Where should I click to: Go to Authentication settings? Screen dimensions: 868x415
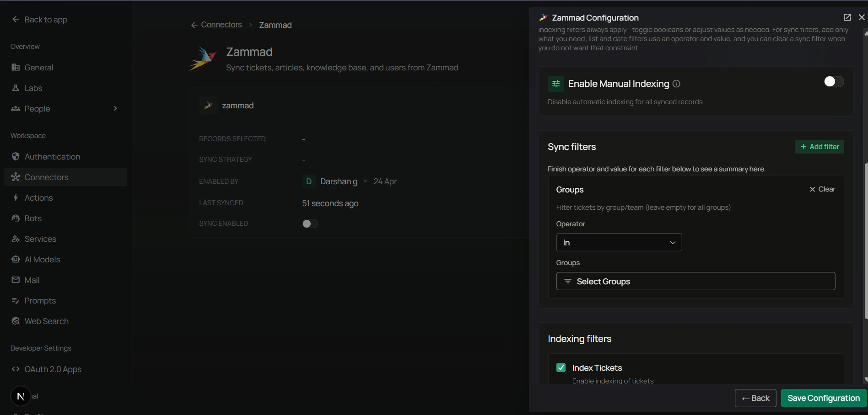click(x=65, y=156)
